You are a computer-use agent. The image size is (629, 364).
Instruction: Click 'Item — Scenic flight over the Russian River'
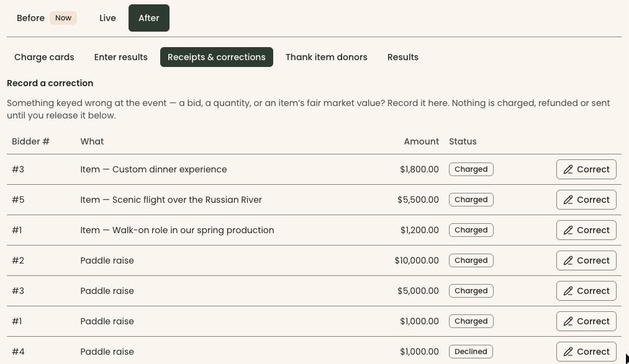point(171,200)
